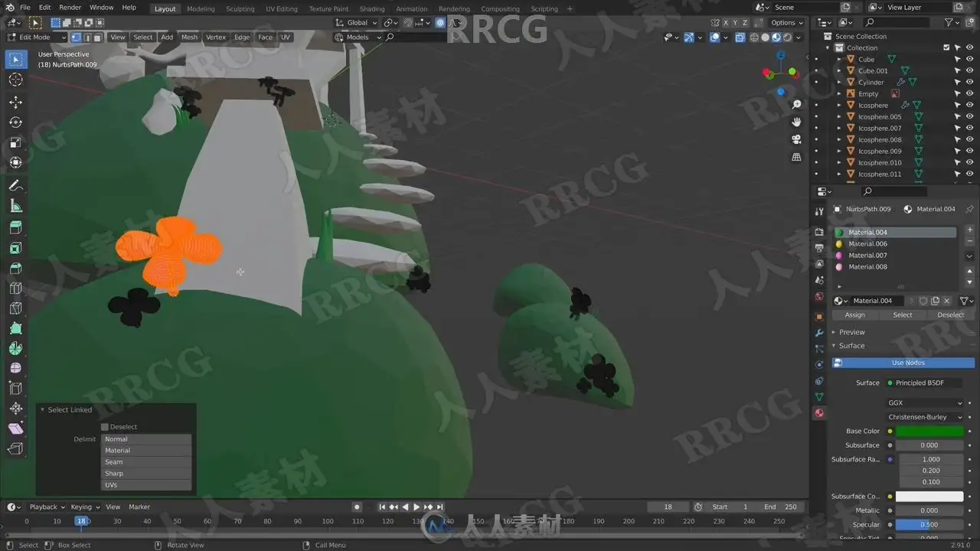Switch perspective/orthographic view with grid icon
980x551 pixels.
coord(797,157)
